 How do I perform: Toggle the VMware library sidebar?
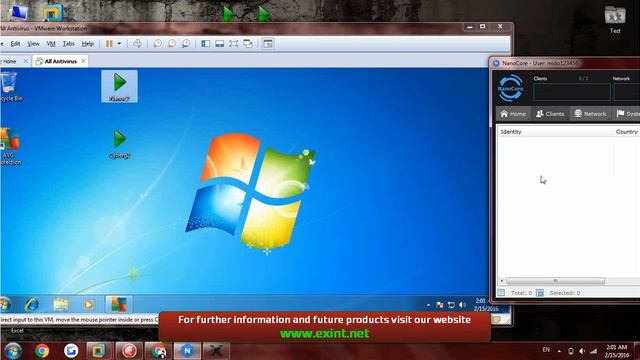(205, 44)
